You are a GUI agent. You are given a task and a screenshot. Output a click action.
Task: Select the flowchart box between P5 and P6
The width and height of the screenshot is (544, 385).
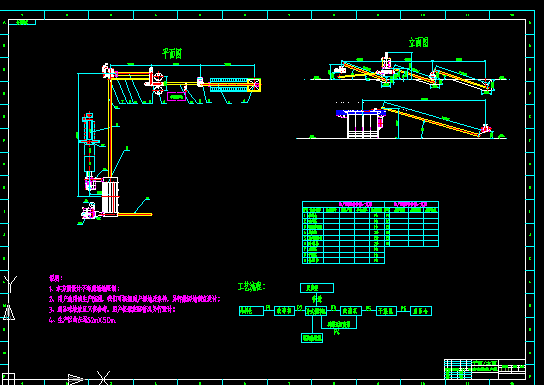click(386, 311)
